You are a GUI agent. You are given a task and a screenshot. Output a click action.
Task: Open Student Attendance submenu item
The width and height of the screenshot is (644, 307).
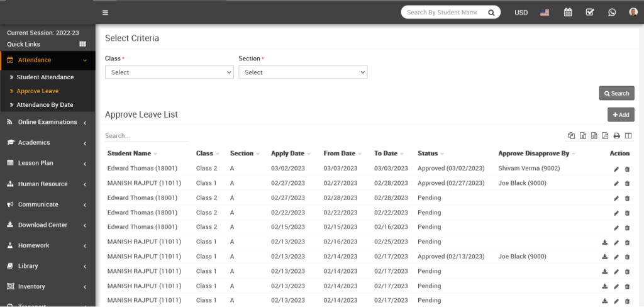pyautogui.click(x=45, y=77)
